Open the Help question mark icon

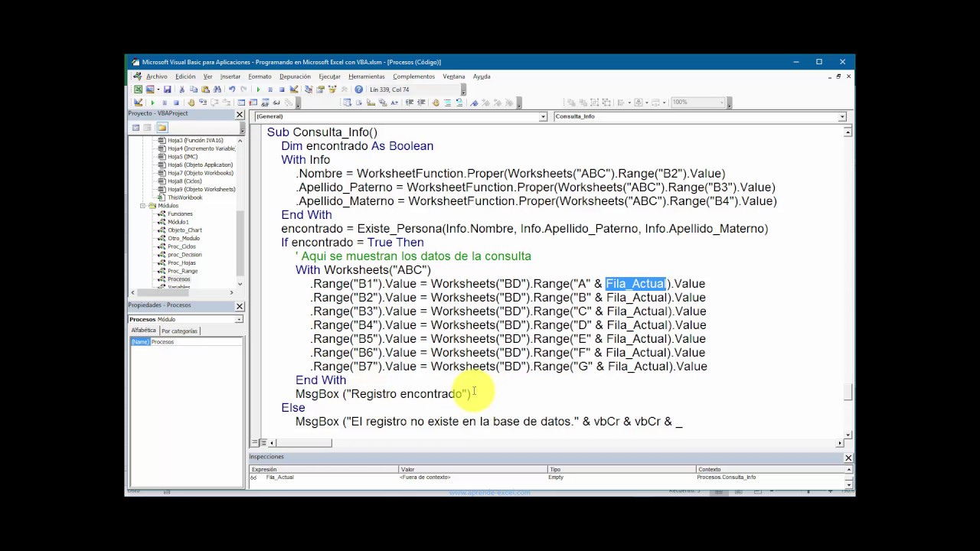tap(358, 90)
